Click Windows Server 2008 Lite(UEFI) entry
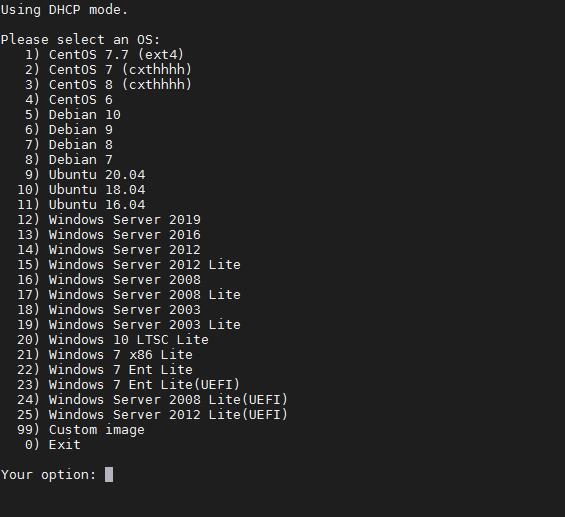This screenshot has width=565, height=517. pos(152,400)
